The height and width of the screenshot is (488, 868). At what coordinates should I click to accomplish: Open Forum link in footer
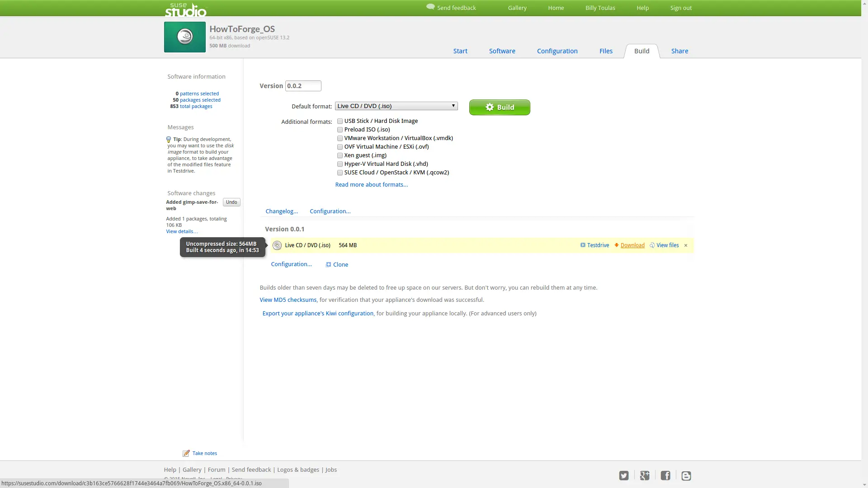(x=217, y=470)
